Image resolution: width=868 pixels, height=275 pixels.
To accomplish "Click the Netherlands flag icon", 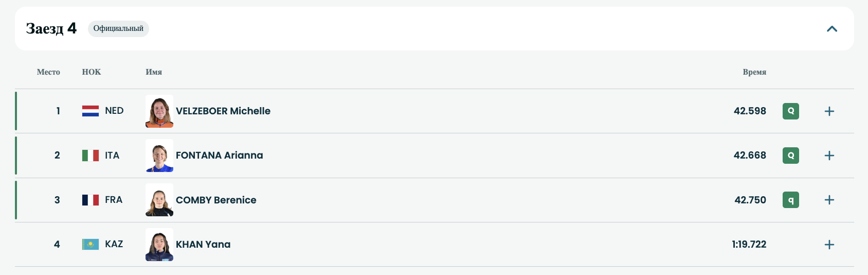I will click(91, 111).
